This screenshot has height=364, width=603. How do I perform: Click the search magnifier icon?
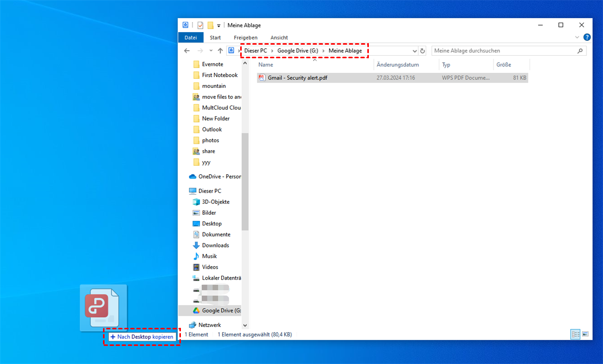click(580, 51)
